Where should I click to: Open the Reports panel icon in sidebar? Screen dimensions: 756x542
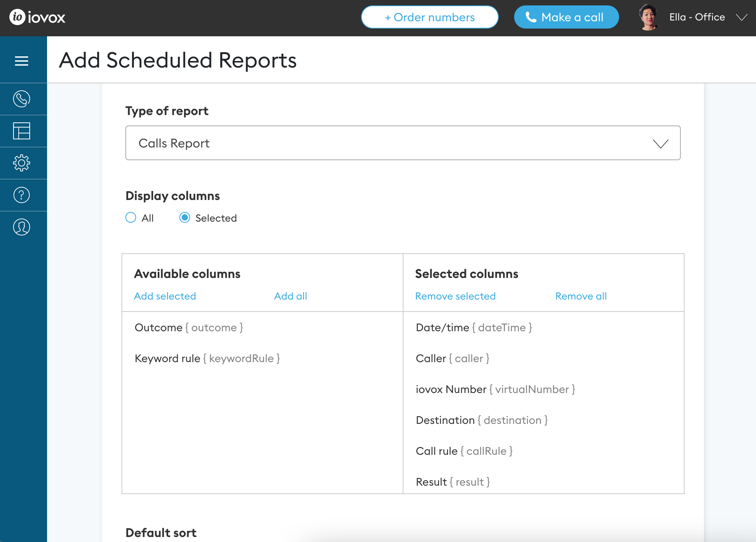click(22, 131)
